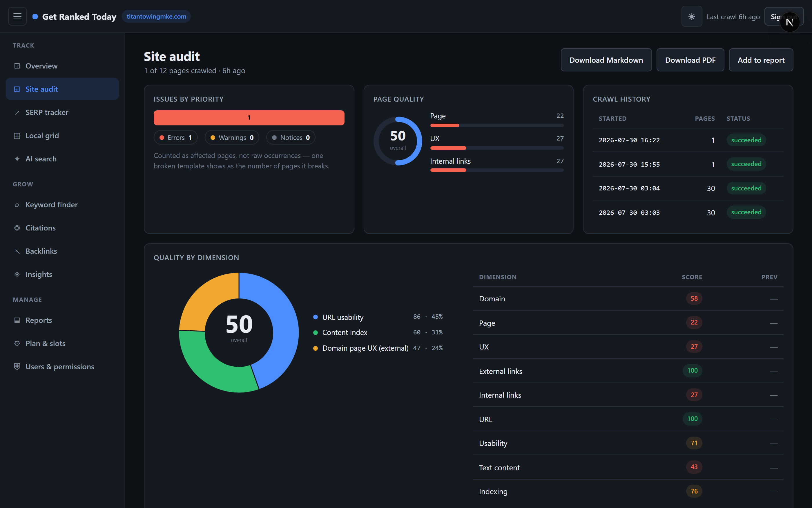Click the Internal links quality progress bar
Image resolution: width=812 pixels, height=508 pixels.
[x=497, y=170]
